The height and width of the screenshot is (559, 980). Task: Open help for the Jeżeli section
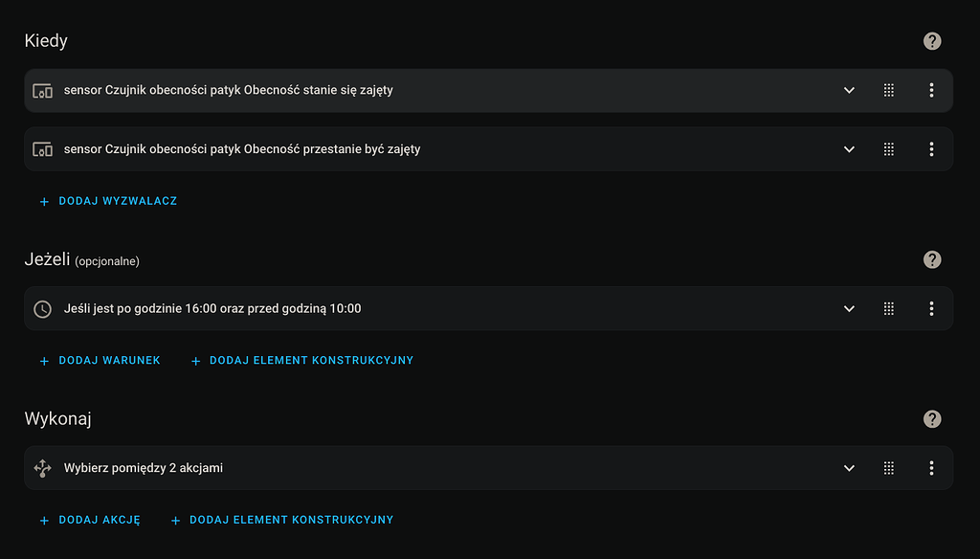coord(932,259)
